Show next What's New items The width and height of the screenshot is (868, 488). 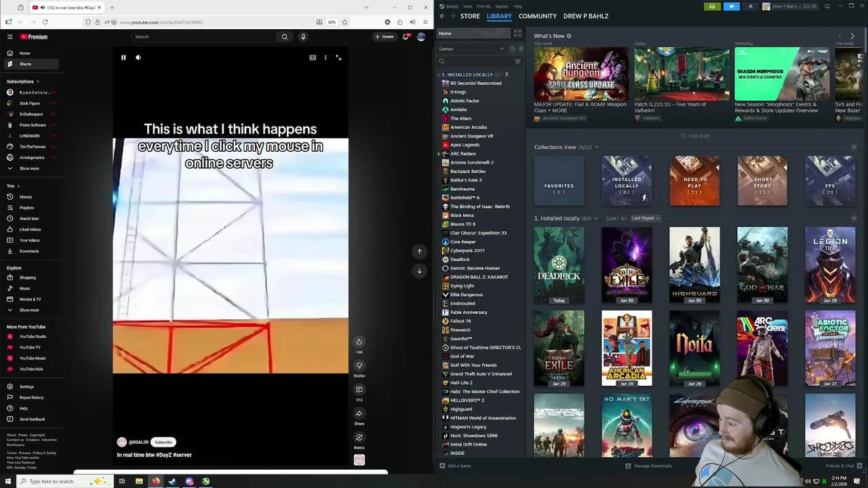(x=852, y=36)
